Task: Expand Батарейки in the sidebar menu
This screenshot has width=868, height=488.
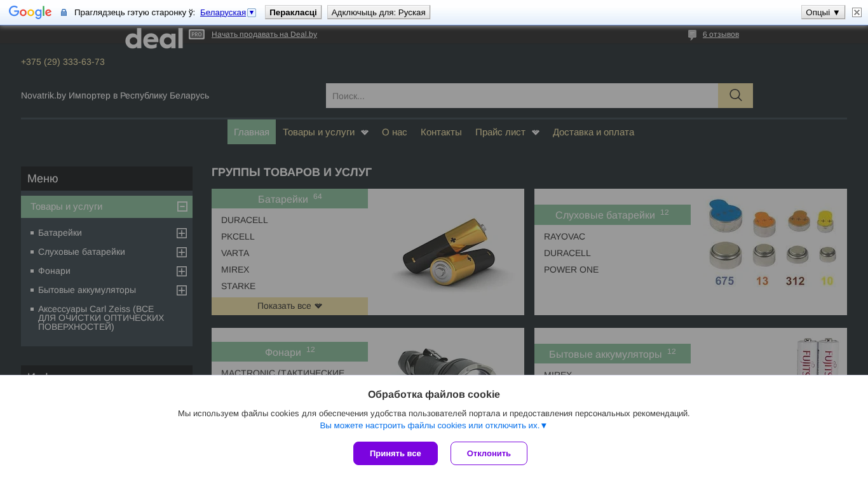Action: pyautogui.click(x=182, y=233)
